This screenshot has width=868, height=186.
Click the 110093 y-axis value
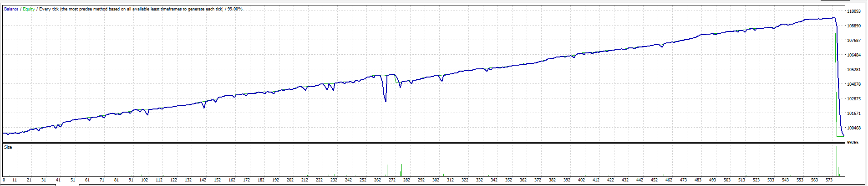point(853,11)
